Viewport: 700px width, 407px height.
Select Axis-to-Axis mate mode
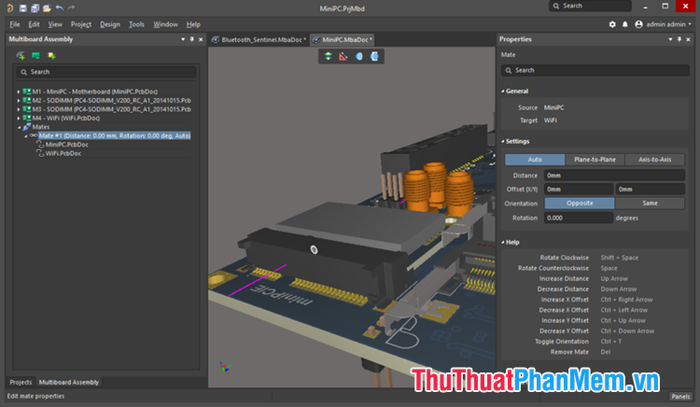click(x=654, y=159)
